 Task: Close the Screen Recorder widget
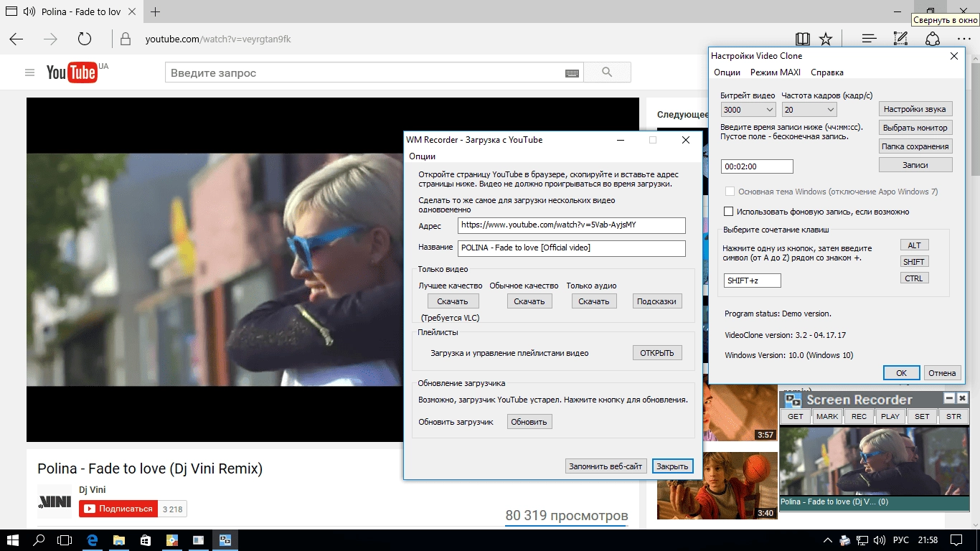click(963, 398)
